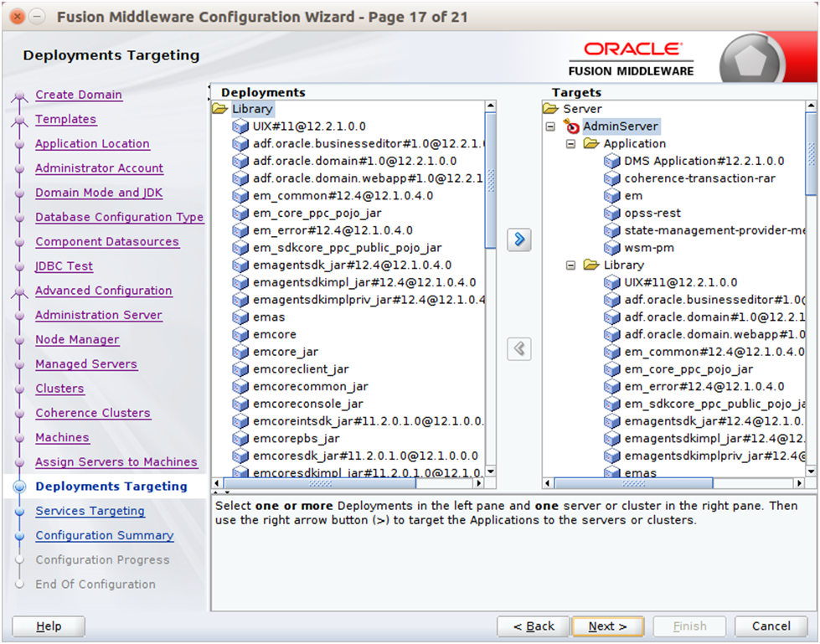Click the Help button
The image size is (820, 644).
tap(49, 626)
